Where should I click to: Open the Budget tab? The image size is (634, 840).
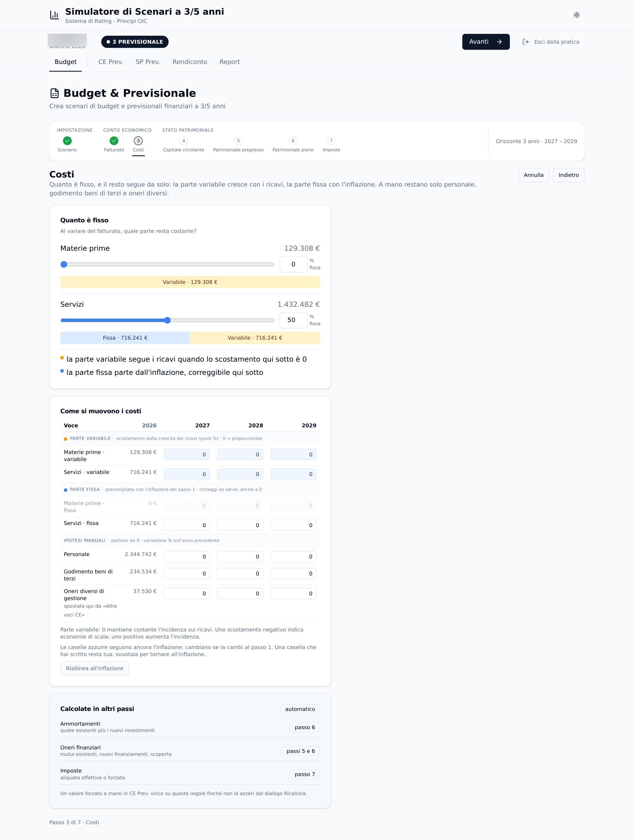[65, 62]
